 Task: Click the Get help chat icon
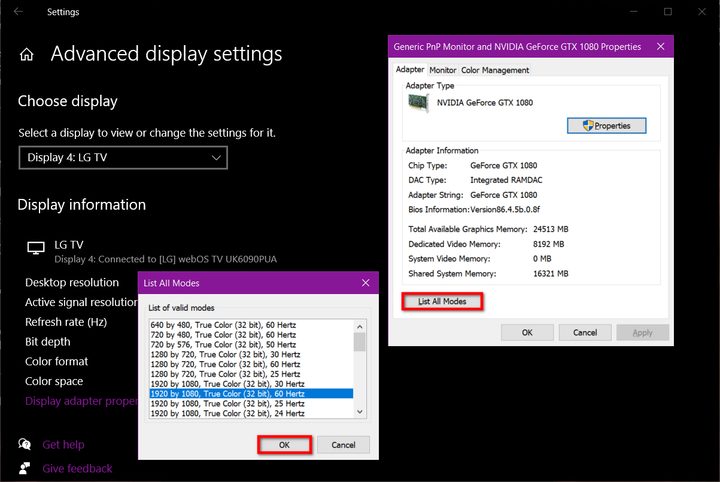pyautogui.click(x=24, y=444)
